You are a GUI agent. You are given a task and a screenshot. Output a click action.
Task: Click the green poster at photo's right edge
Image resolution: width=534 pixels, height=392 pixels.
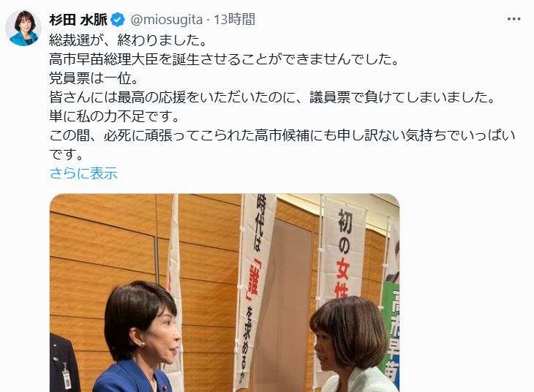click(391, 332)
